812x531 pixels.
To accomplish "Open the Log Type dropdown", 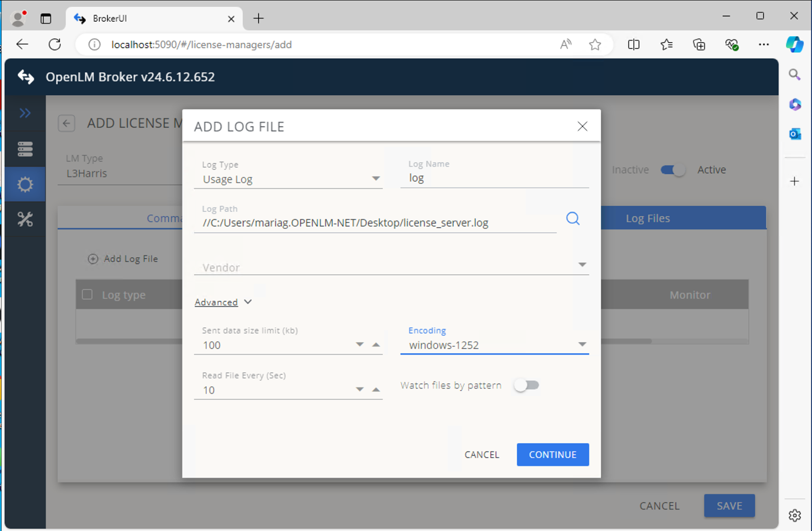I will (375, 179).
